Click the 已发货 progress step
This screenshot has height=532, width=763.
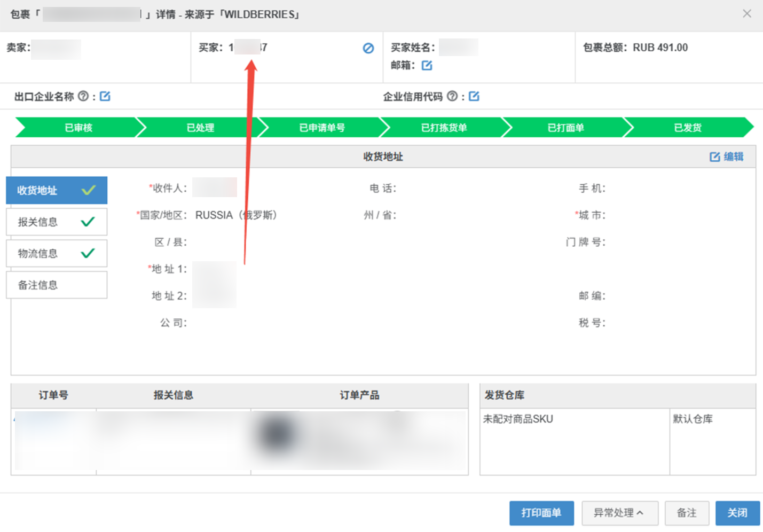pos(687,128)
